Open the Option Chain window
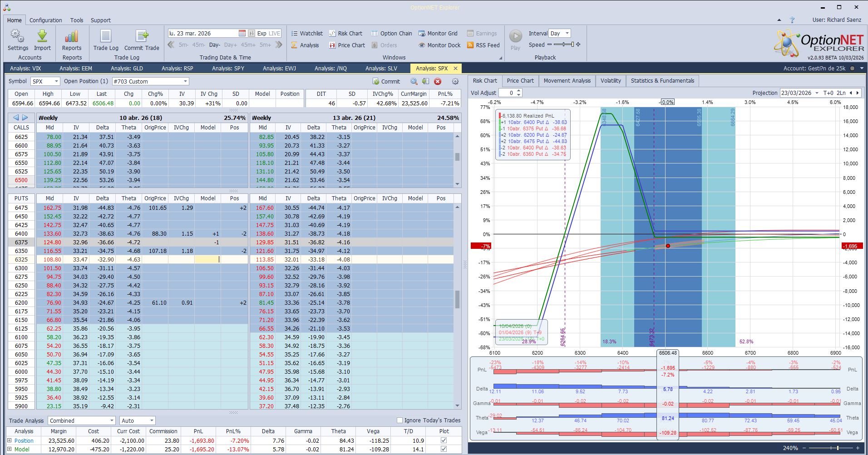The image size is (868, 455). 391,34
